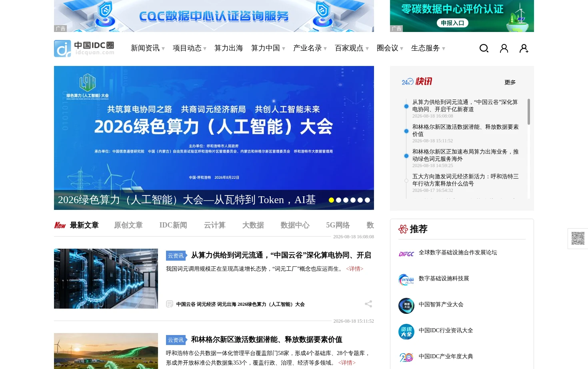Open the 算力出海 menu item
588x369 pixels.
coord(229,48)
